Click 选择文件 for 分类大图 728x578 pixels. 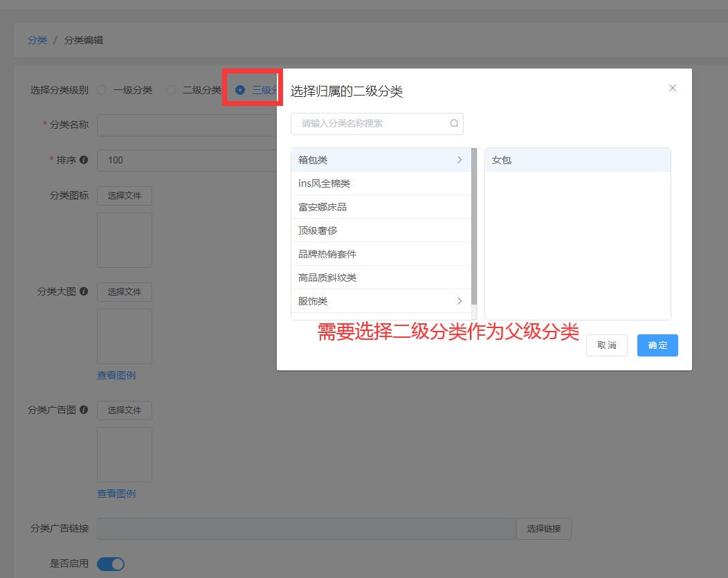pos(125,292)
